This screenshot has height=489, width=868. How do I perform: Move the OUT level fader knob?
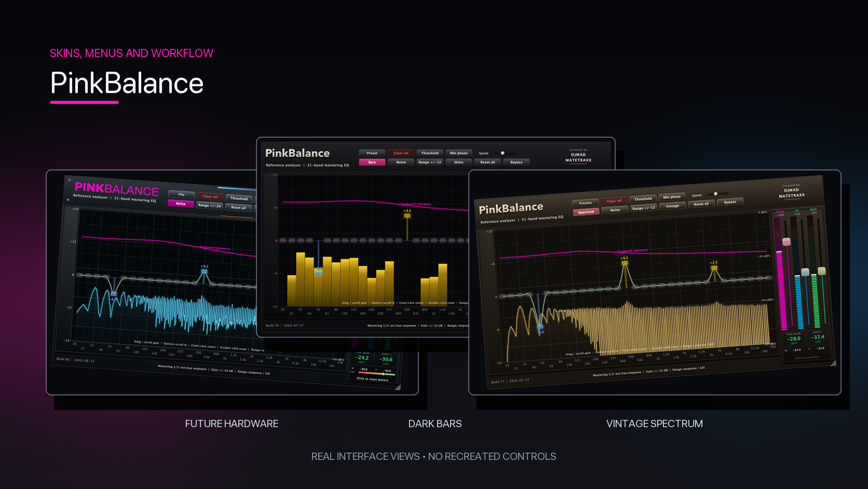tap(822, 271)
